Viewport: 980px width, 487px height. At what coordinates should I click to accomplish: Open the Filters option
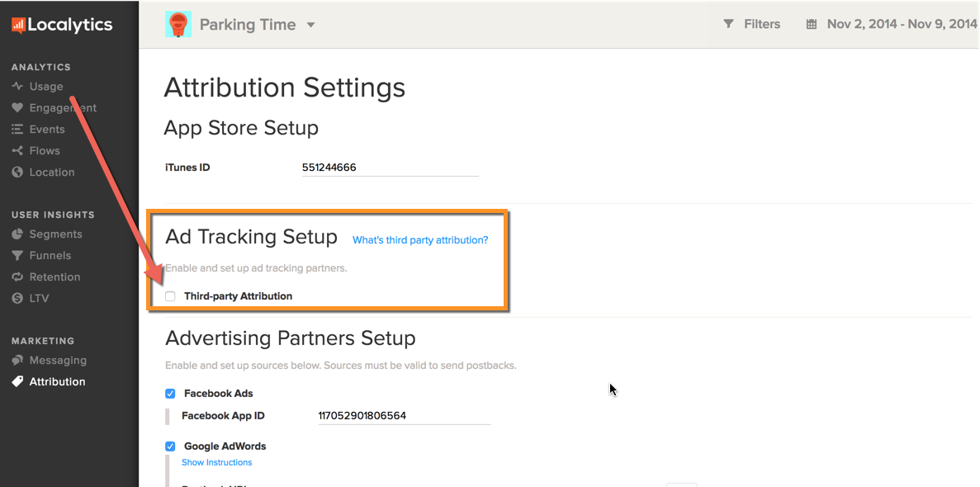click(762, 25)
